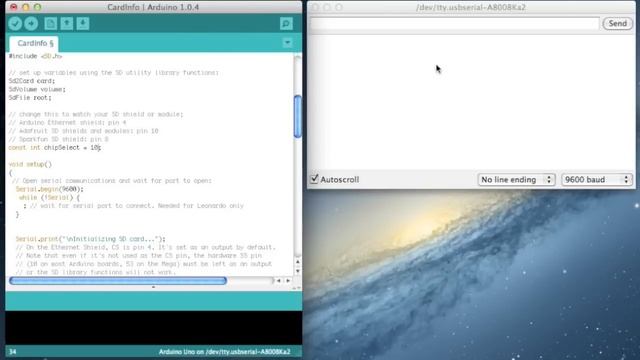Select the CardInfo sketch tab

[34, 43]
